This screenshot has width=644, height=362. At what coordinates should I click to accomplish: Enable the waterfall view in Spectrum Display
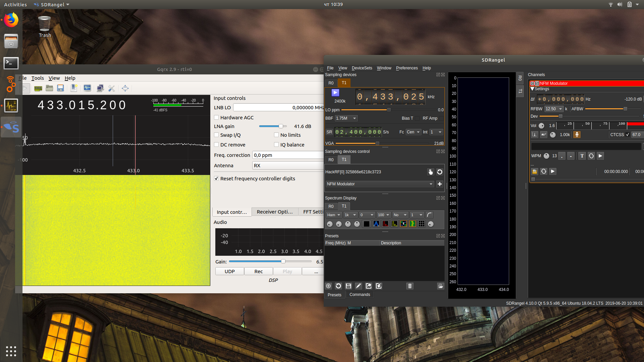(x=413, y=224)
